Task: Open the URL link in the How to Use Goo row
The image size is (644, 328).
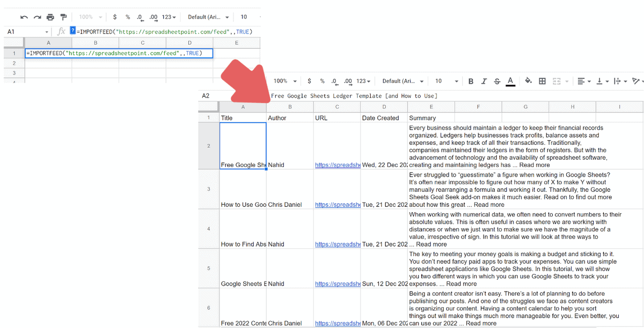Action: pyautogui.click(x=338, y=205)
